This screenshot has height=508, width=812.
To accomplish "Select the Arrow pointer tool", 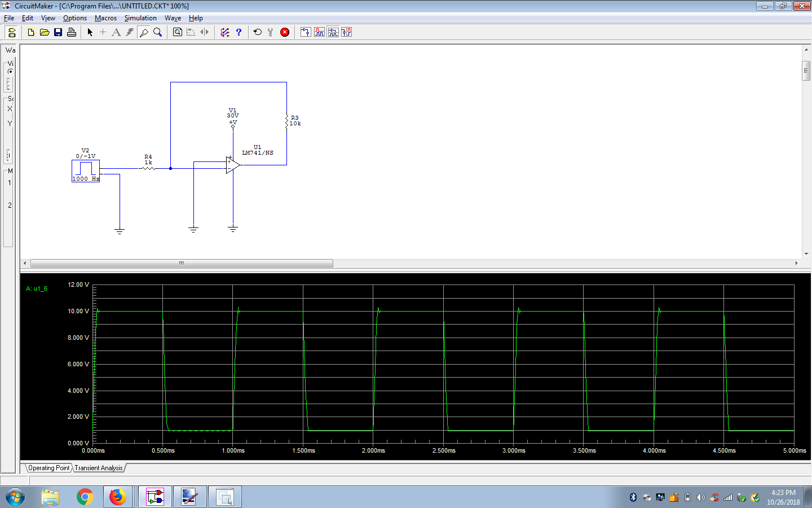I will (90, 32).
